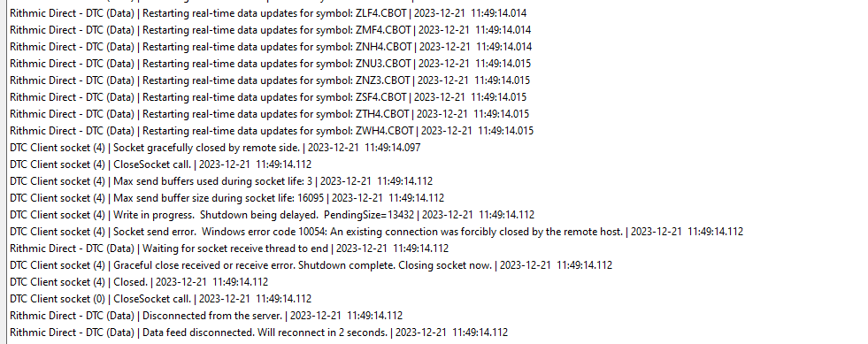Click the write in progress shutdown line
This screenshot has width=868, height=344.
pos(272,215)
